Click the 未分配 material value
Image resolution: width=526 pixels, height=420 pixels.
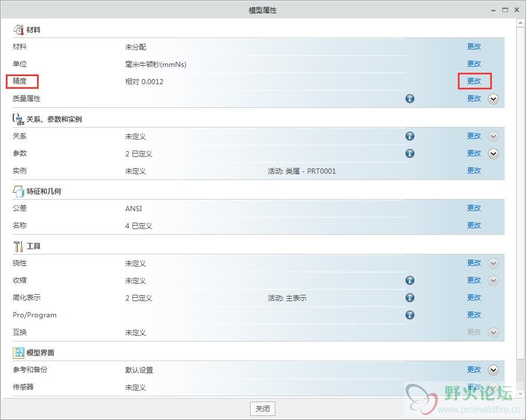tap(136, 47)
